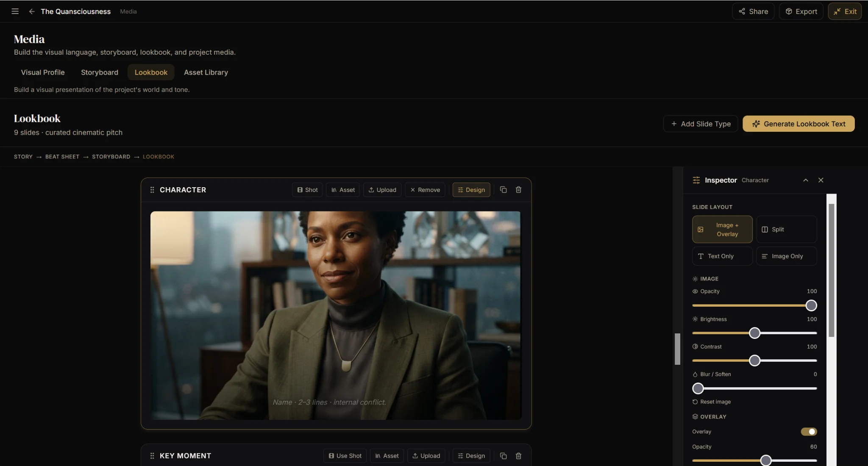Screen dimensions: 868x466
Task: Delete the Key Moment slide
Action: 518,456
